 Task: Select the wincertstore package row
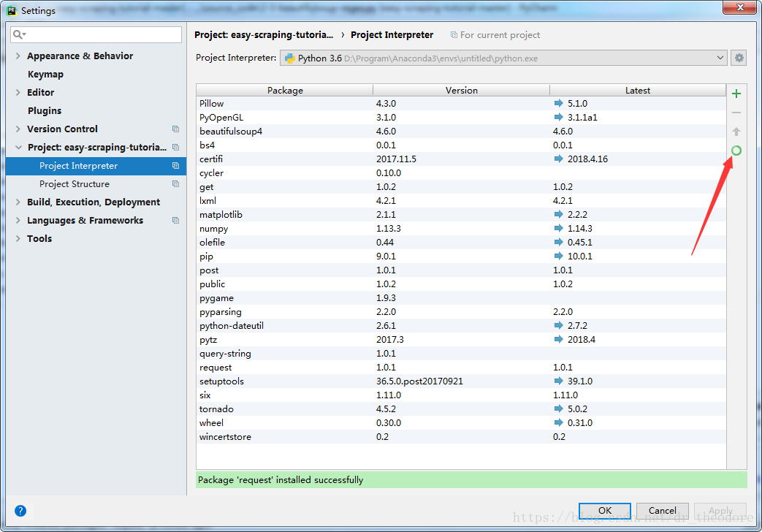tap(461, 437)
